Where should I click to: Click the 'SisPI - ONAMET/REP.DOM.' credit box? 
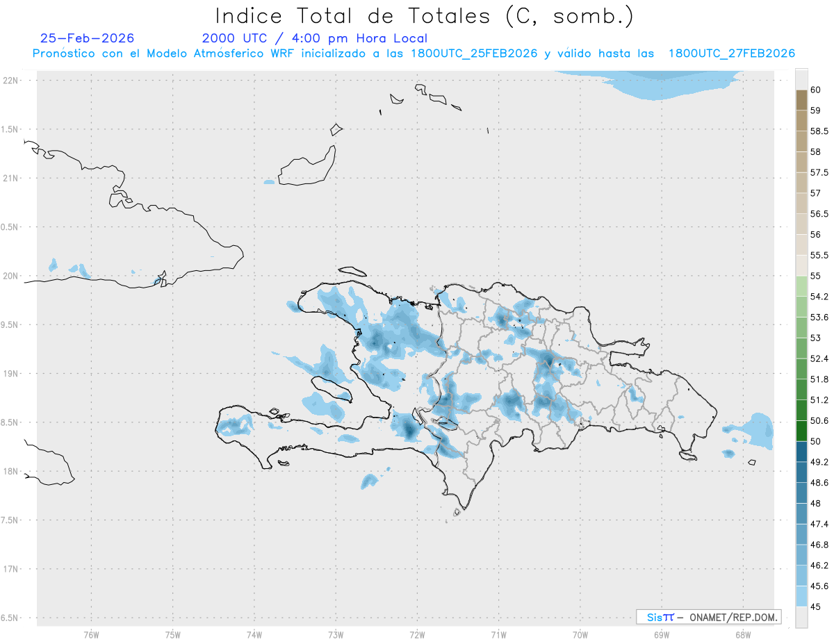click(708, 617)
